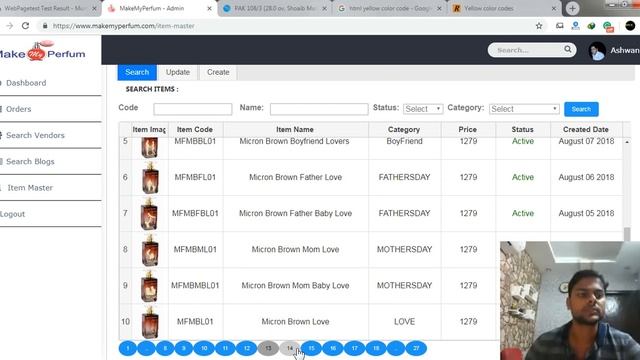Screen dimensions: 640x360
Task: Open the Chrome profile avatar
Action: coord(630,26)
